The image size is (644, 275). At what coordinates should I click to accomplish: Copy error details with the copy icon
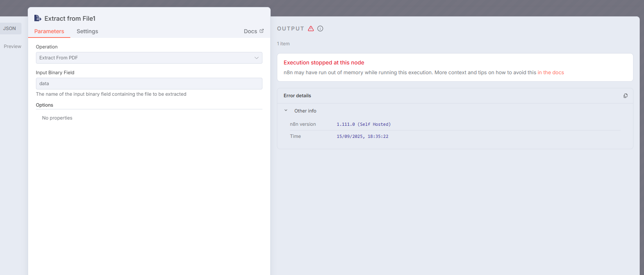coord(625,96)
